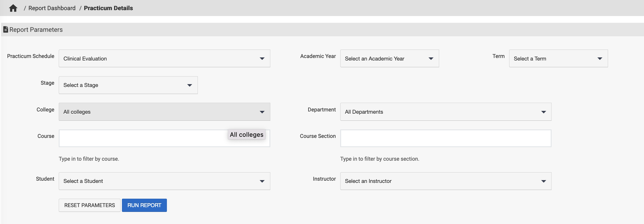The height and width of the screenshot is (224, 644).
Task: Click into the Course Section field
Action: click(445, 138)
